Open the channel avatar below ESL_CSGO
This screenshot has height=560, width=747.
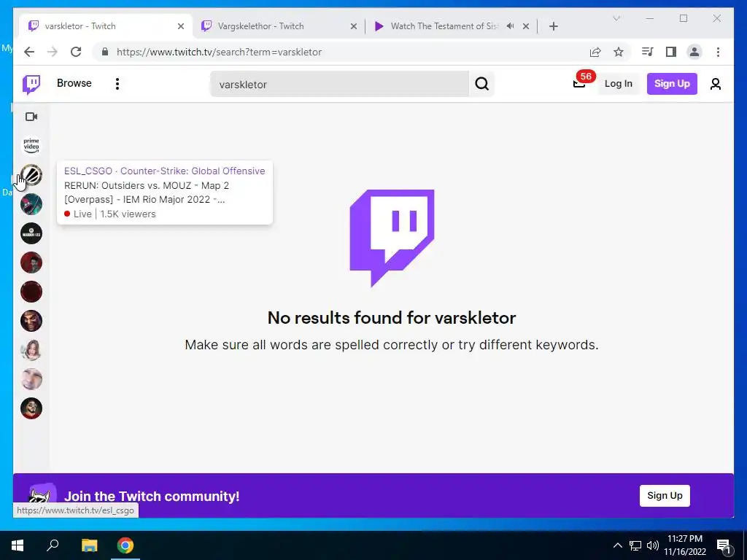(x=31, y=204)
